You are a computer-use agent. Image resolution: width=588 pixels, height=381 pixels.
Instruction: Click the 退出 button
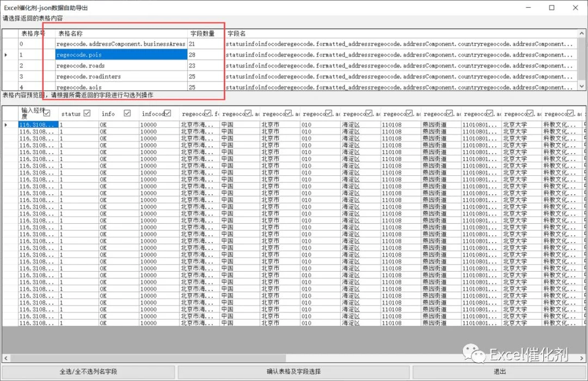coord(499,372)
